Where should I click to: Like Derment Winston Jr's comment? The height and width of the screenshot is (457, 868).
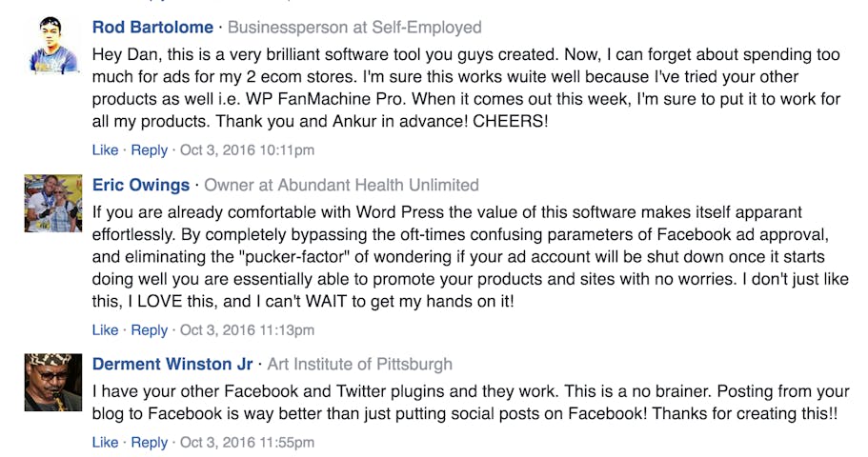pyautogui.click(x=105, y=442)
